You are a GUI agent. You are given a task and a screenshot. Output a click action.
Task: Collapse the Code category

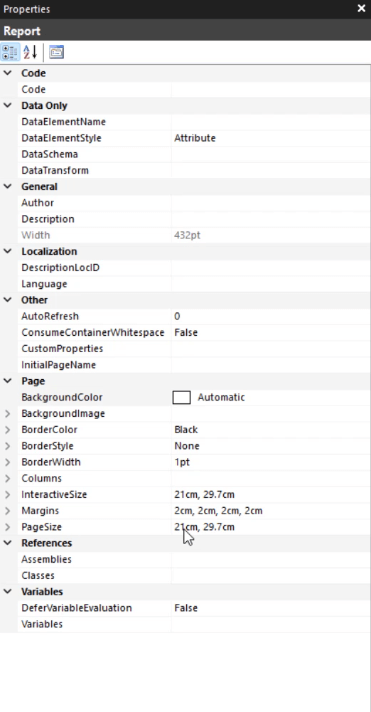8,73
